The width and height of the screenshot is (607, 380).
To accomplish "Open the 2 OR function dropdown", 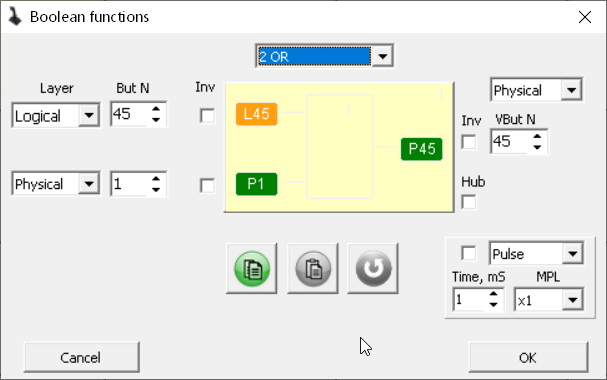I will pyautogui.click(x=382, y=56).
